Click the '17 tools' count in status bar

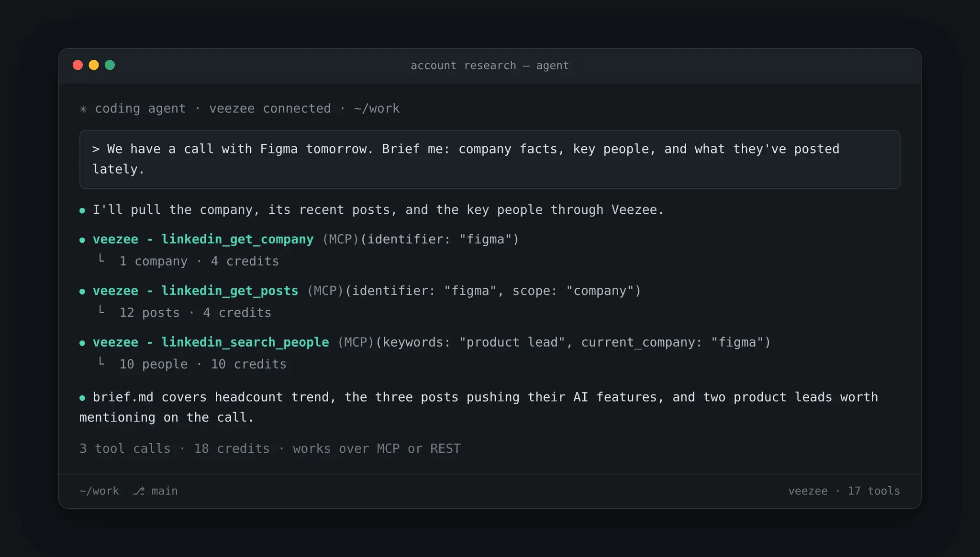click(874, 491)
